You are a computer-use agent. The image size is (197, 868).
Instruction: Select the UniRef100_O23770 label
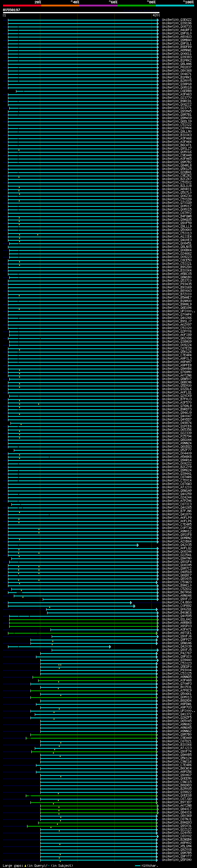click(x=176, y=98)
